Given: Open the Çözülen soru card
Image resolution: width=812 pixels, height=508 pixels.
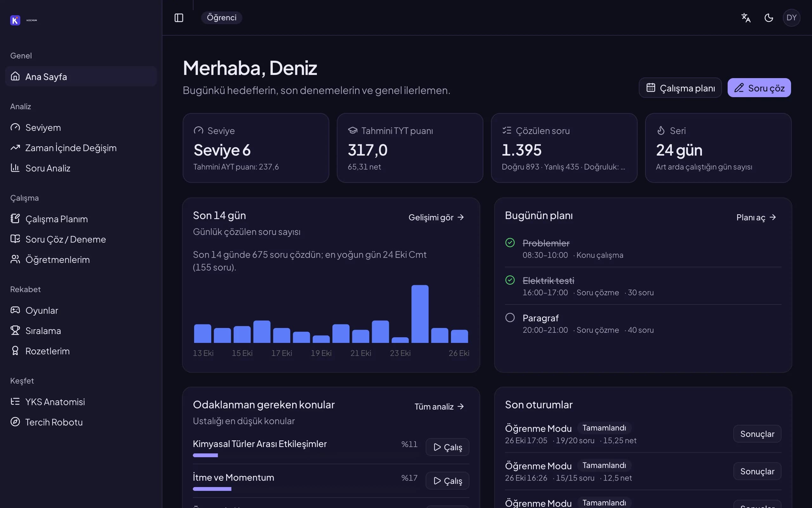Looking at the screenshot, I should (x=564, y=148).
